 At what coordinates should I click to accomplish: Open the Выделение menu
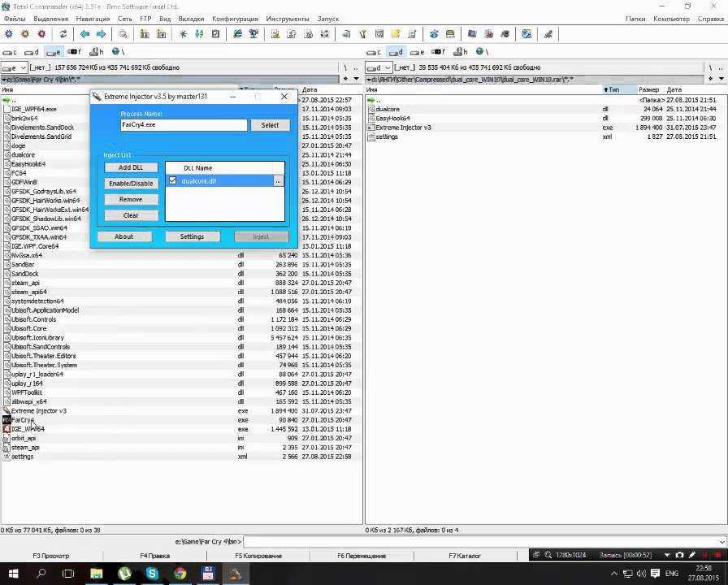click(51, 19)
